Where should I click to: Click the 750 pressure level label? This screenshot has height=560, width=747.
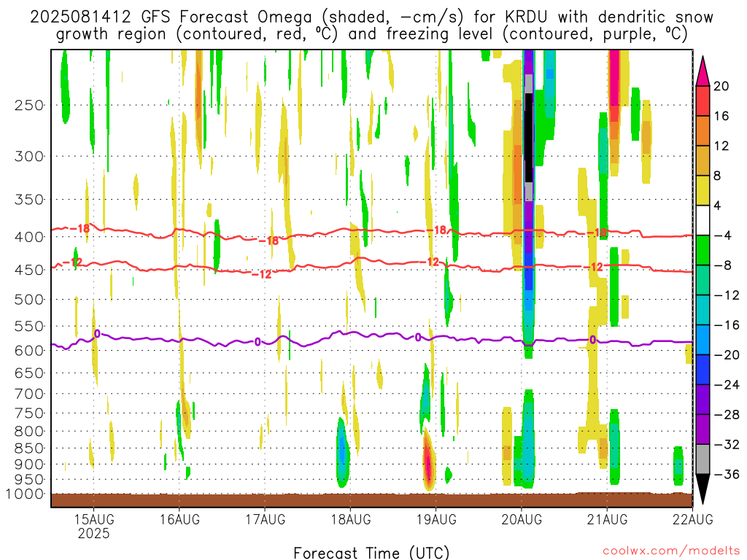29,413
